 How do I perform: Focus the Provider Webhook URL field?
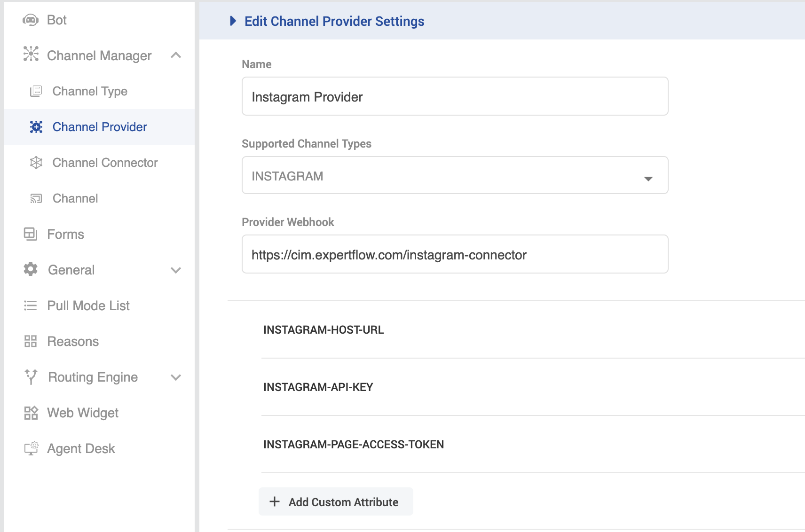[455, 255]
